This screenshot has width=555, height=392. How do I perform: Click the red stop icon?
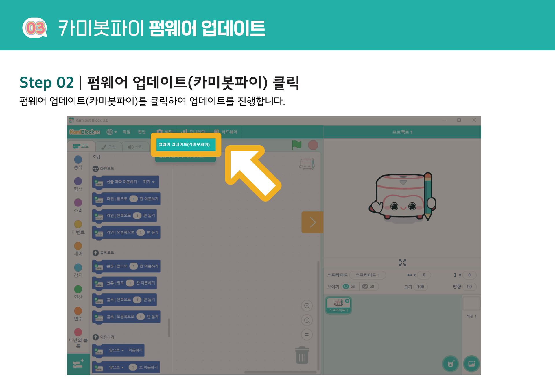click(313, 145)
